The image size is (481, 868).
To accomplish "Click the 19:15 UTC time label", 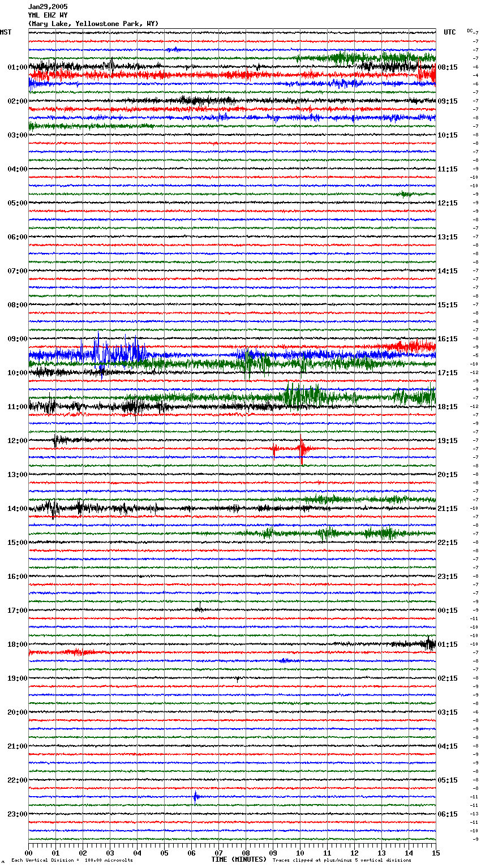I will pos(448,441).
